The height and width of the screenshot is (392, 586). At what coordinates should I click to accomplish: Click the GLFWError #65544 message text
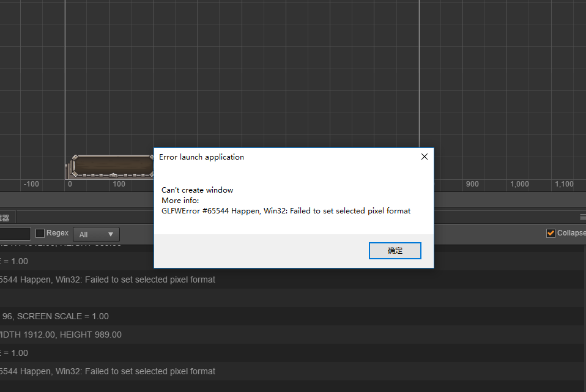(286, 211)
